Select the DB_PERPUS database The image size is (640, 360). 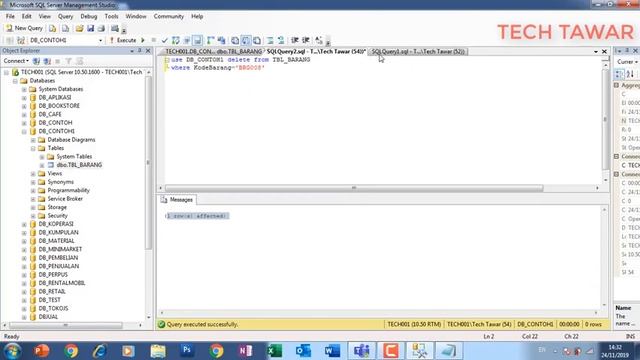pyautogui.click(x=53, y=275)
